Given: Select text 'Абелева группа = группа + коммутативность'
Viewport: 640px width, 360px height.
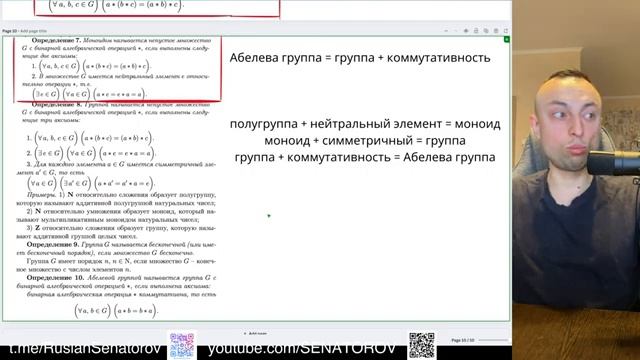Looking at the screenshot, I should click(x=360, y=58).
